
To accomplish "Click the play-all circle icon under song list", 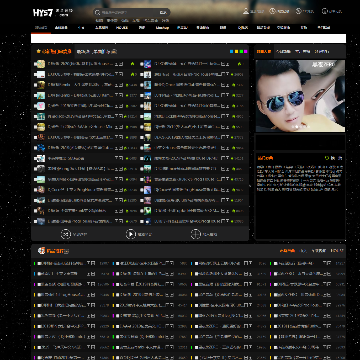I will [x=131, y=234].
